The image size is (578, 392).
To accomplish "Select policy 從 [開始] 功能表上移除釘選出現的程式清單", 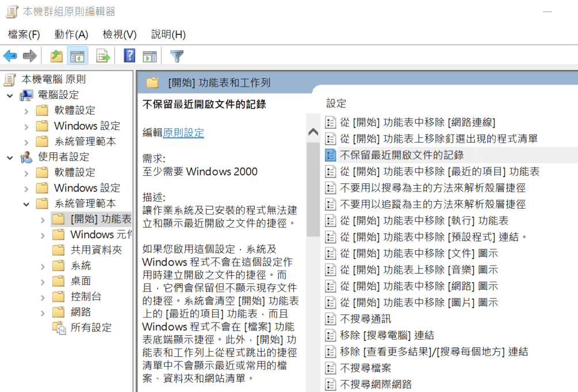I will 439,139.
